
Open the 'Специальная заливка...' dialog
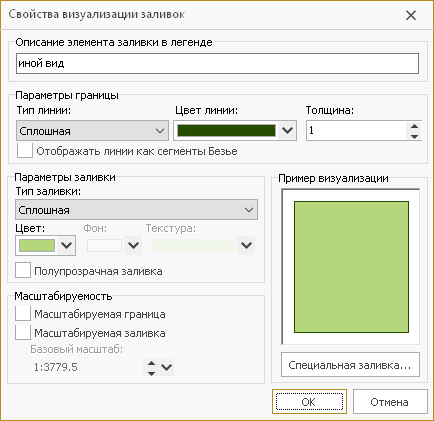350,365
